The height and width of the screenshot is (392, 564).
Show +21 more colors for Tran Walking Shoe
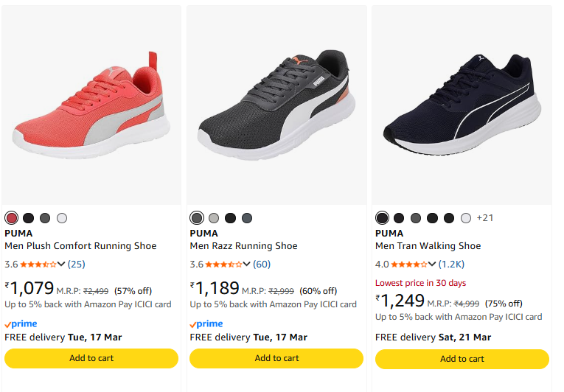tap(485, 218)
